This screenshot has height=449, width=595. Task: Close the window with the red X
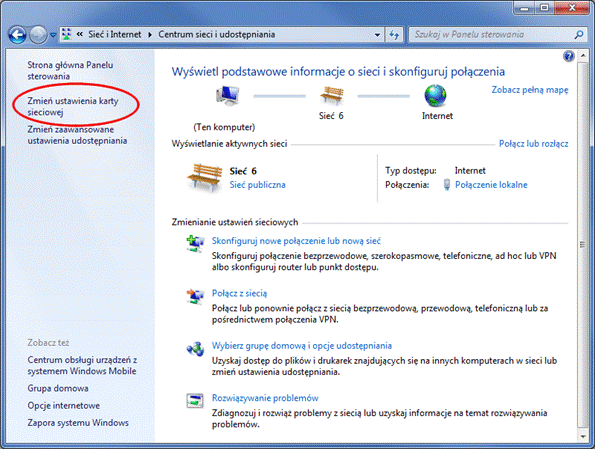(x=572, y=8)
